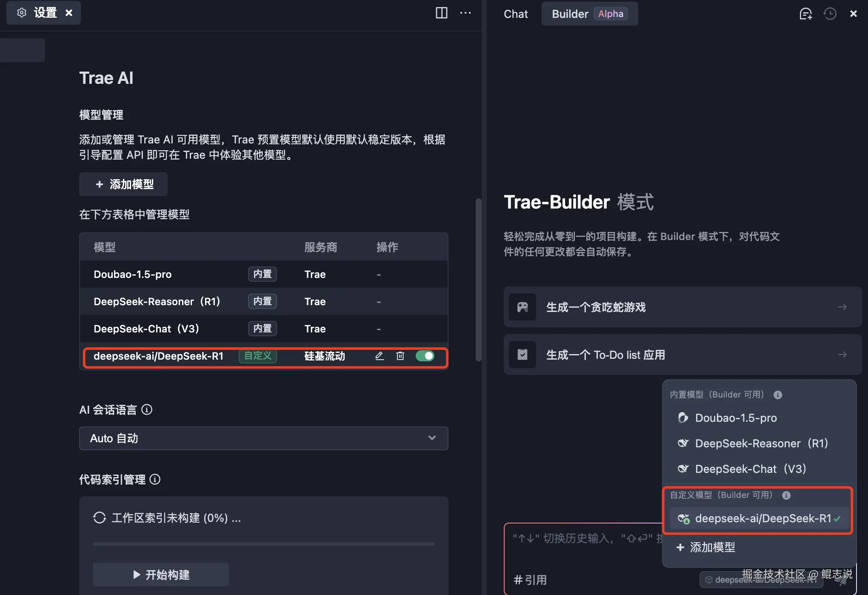The width and height of the screenshot is (868, 595).
Task: Open the chat history clock icon
Action: pos(830,14)
